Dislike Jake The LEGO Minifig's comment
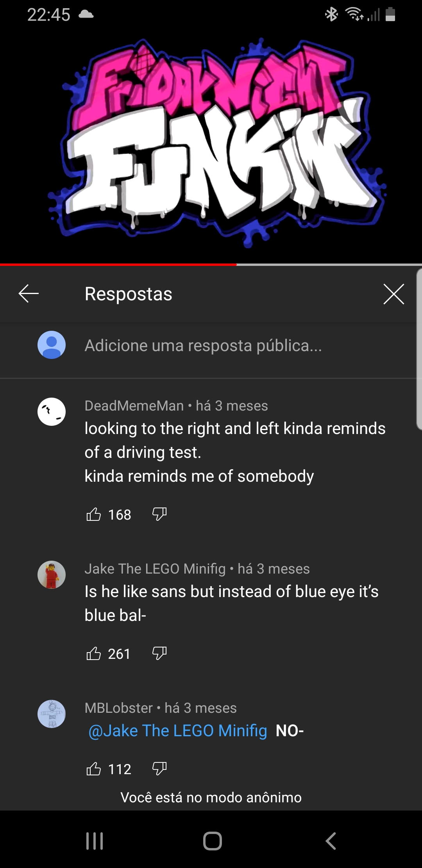The height and width of the screenshot is (868, 422). [159, 653]
